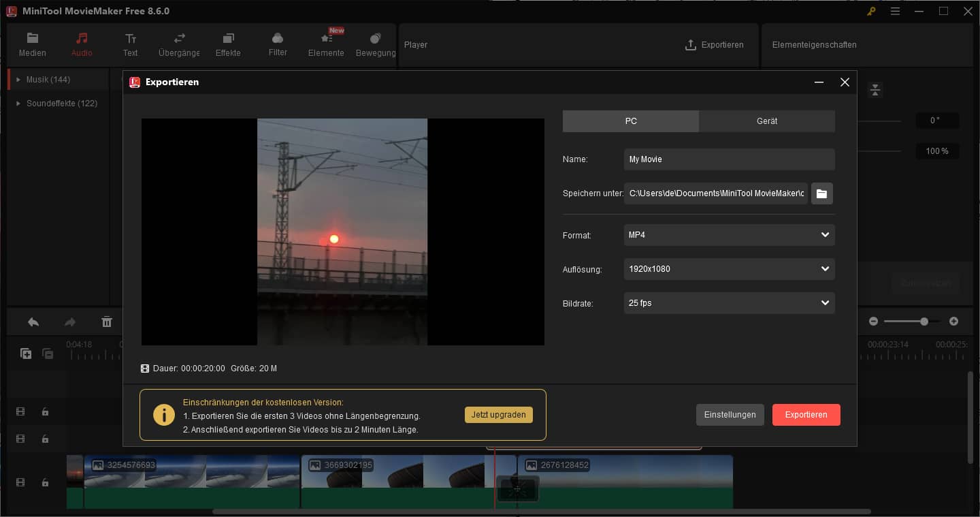This screenshot has height=517, width=980.
Task: Toggle the lock on the bottom video track
Action: 45,482
